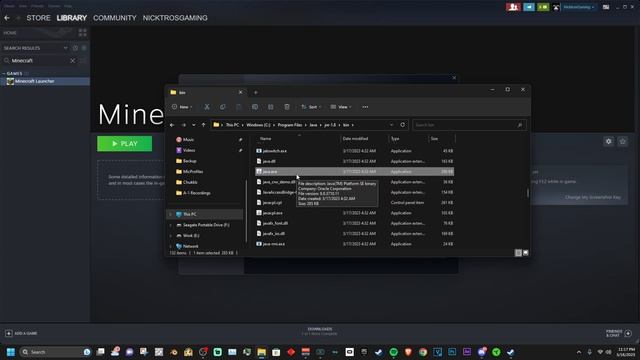
Task: Click Windows (C:) in the address bar
Action: 258,125
